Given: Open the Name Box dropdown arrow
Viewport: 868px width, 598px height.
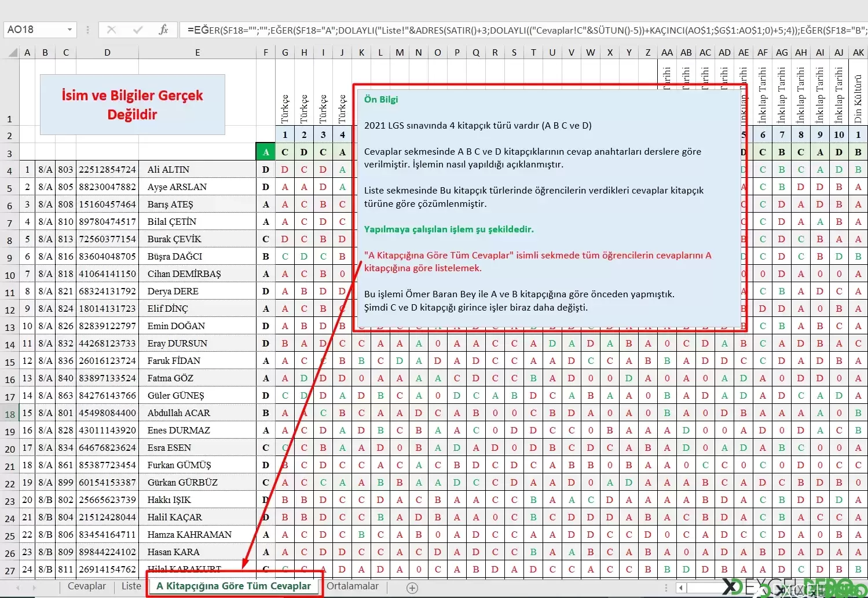Looking at the screenshot, I should (x=69, y=30).
